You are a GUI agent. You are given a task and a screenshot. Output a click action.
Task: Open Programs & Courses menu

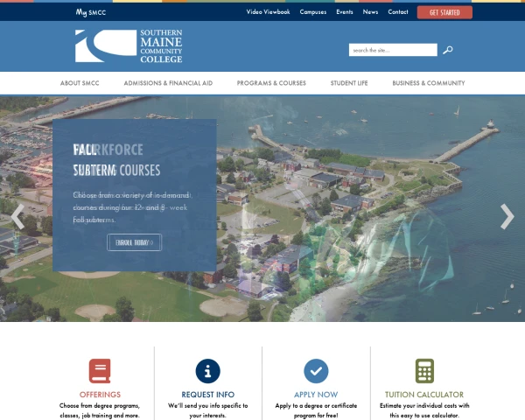point(271,83)
